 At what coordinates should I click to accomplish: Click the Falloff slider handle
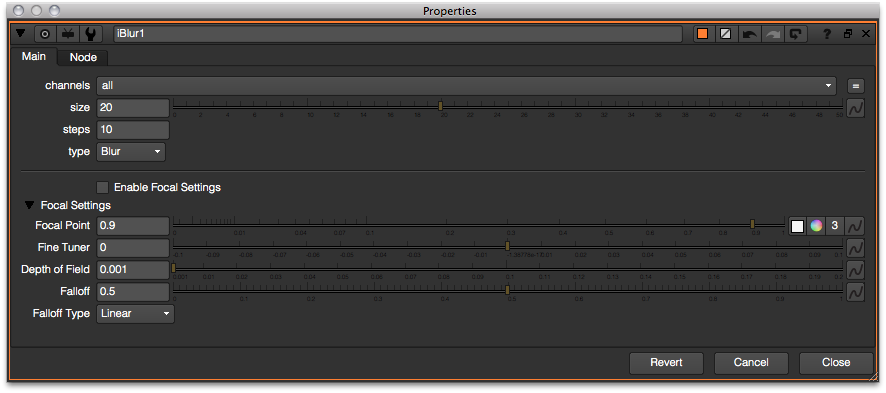(x=507, y=290)
